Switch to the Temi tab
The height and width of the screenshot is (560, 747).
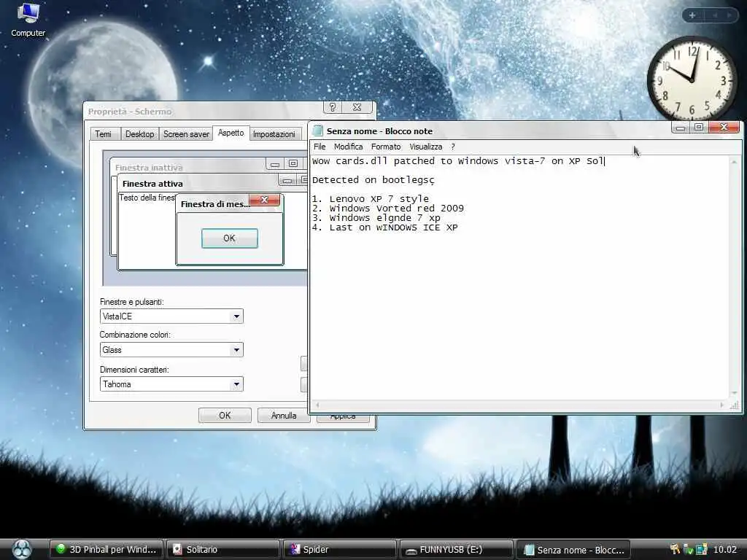tap(104, 134)
